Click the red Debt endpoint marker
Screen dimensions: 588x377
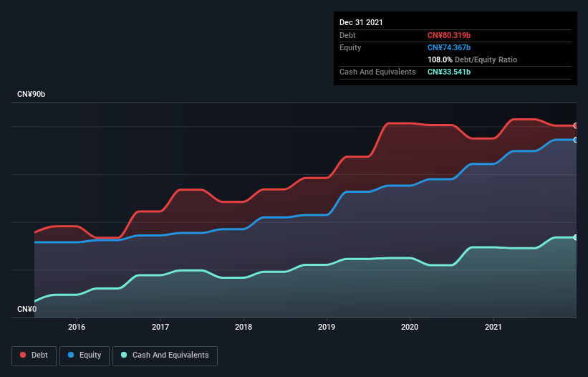pos(576,125)
